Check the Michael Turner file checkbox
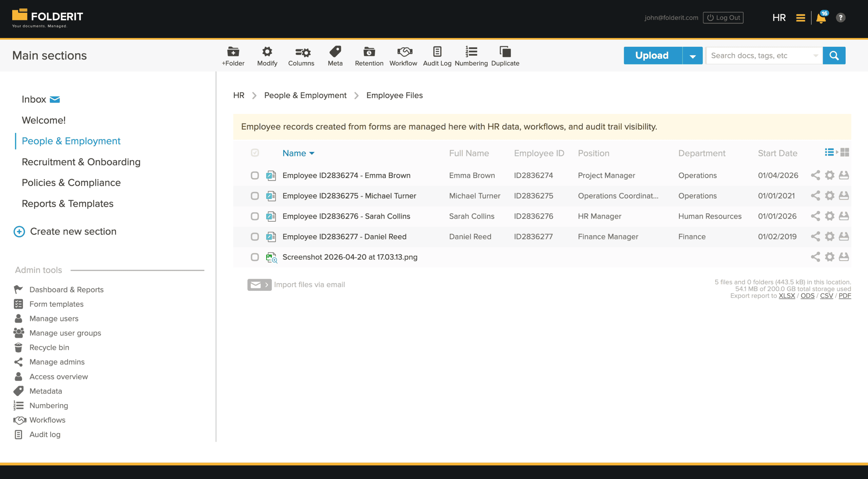Image resolution: width=868 pixels, height=479 pixels. click(255, 196)
